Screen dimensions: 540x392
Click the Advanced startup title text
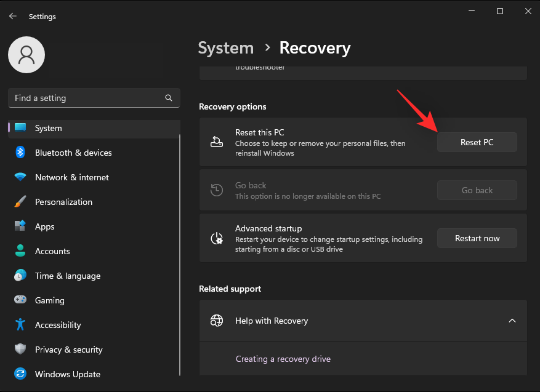268,228
